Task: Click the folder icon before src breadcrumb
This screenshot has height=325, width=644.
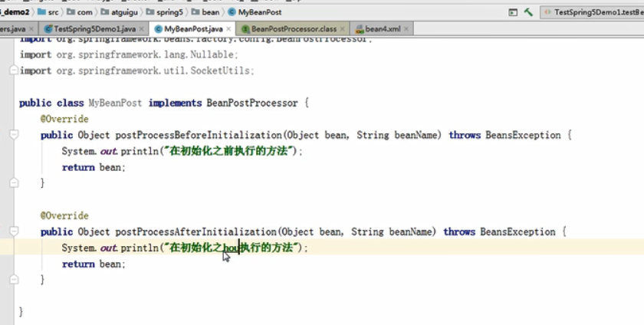Action: pyautogui.click(x=41, y=12)
